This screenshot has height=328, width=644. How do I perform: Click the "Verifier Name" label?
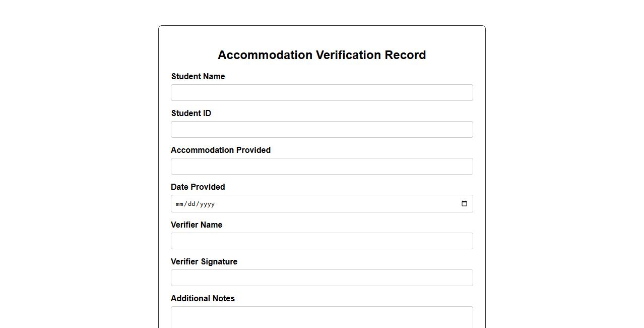pyautogui.click(x=197, y=225)
